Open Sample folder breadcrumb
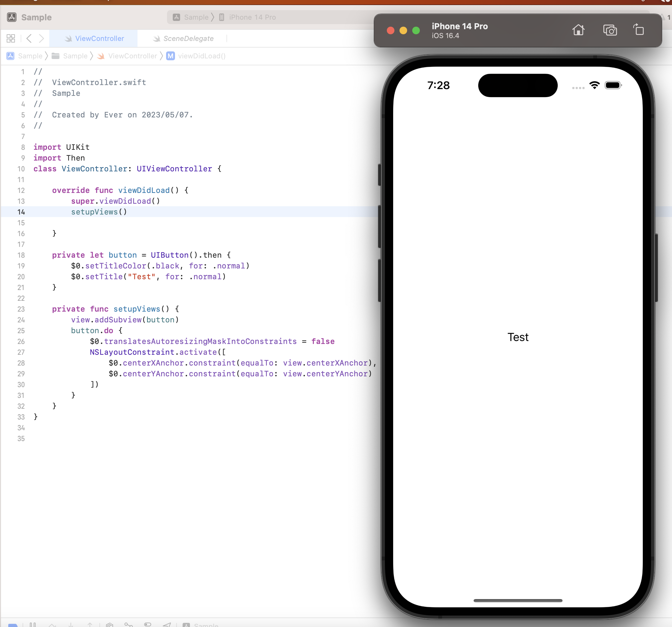This screenshot has height=627, width=672. pos(75,56)
